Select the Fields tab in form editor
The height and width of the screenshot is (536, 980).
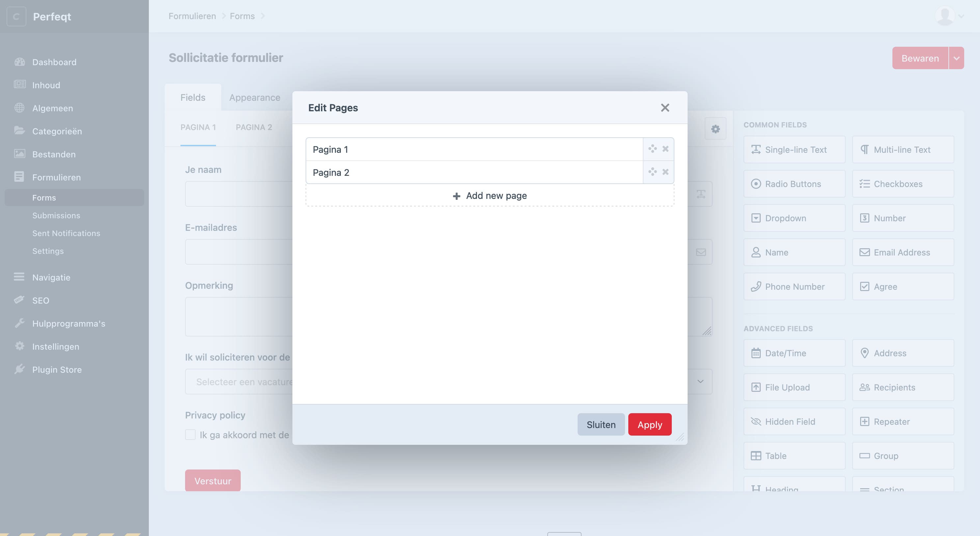[x=193, y=97]
